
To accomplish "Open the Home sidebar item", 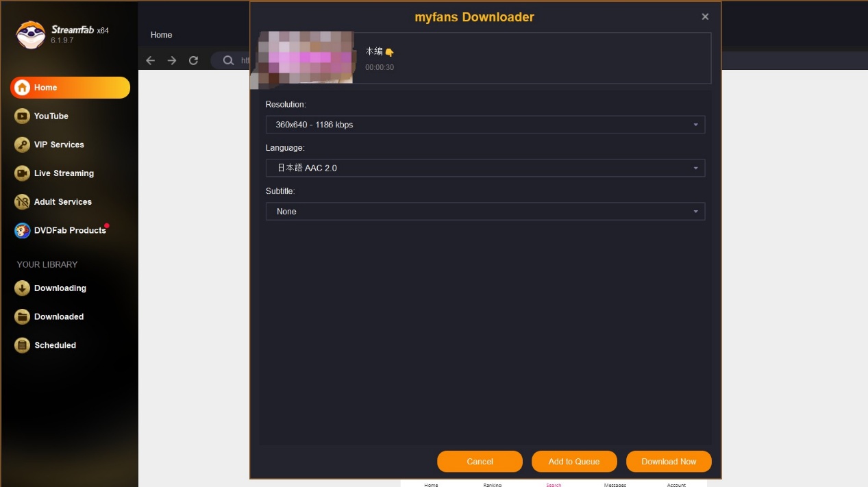I will 70,88.
